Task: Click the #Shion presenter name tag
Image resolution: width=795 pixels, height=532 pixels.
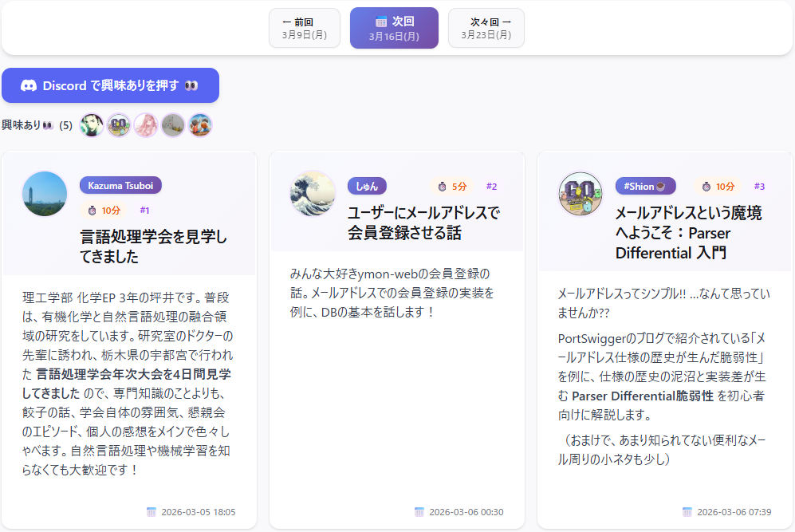Action: [x=645, y=186]
